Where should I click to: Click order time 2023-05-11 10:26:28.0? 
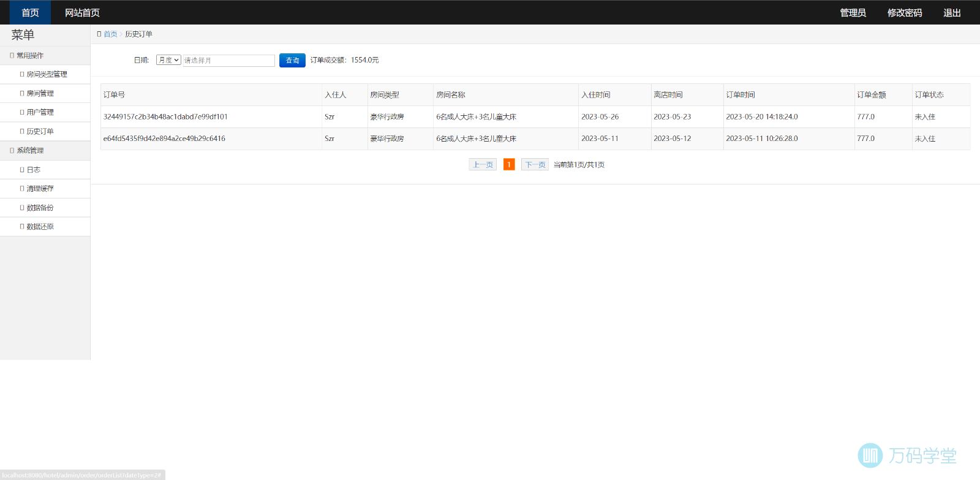tap(762, 139)
